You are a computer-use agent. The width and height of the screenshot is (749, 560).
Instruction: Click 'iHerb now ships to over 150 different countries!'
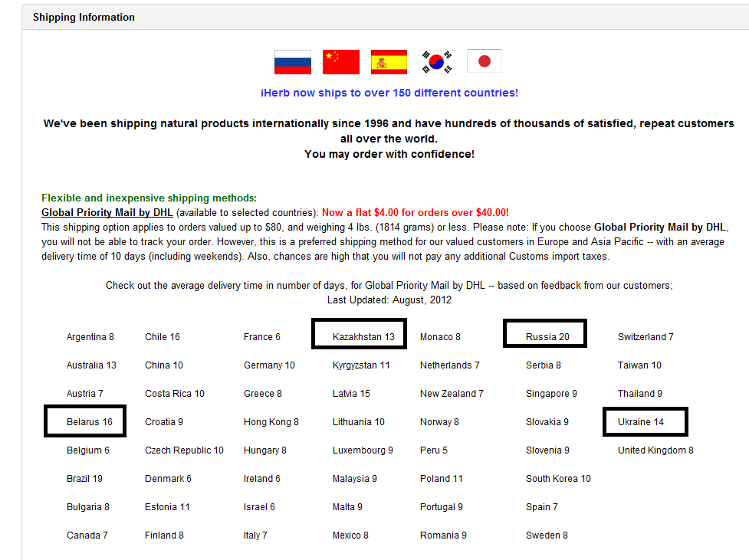pos(389,93)
